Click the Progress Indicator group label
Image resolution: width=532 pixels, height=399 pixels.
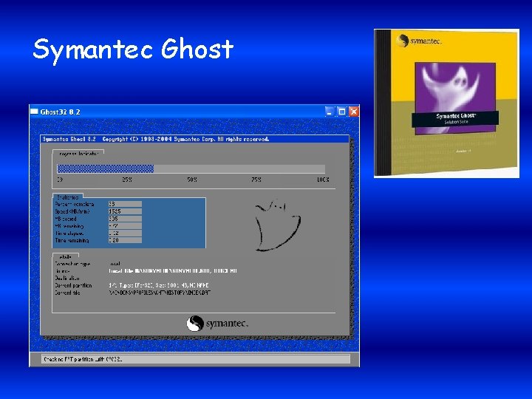click(x=79, y=154)
